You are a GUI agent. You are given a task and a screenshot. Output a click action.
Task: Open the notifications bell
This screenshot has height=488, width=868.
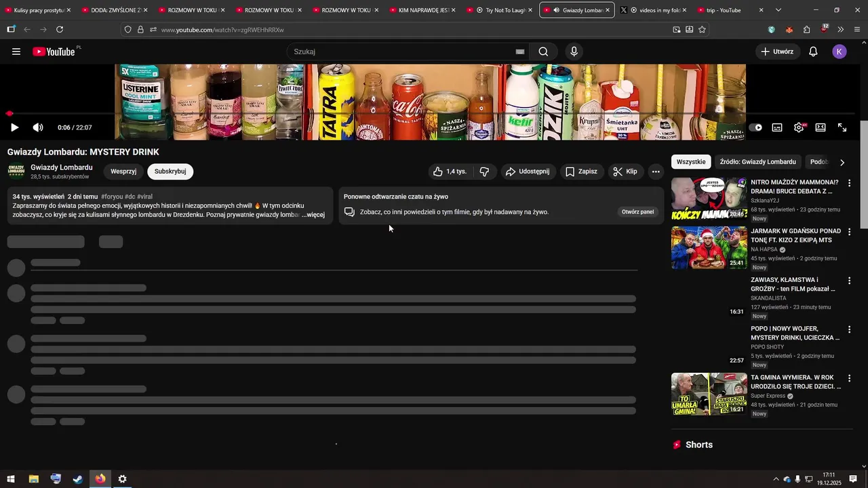click(813, 52)
